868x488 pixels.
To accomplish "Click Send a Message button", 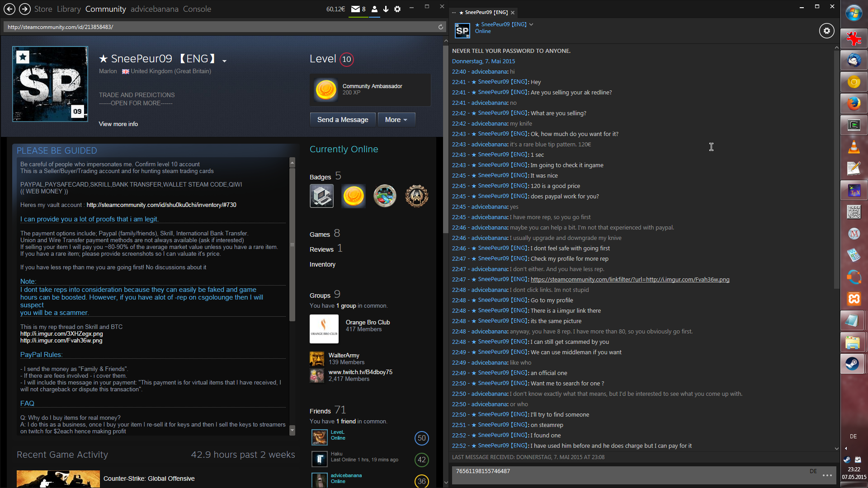I will (x=342, y=120).
